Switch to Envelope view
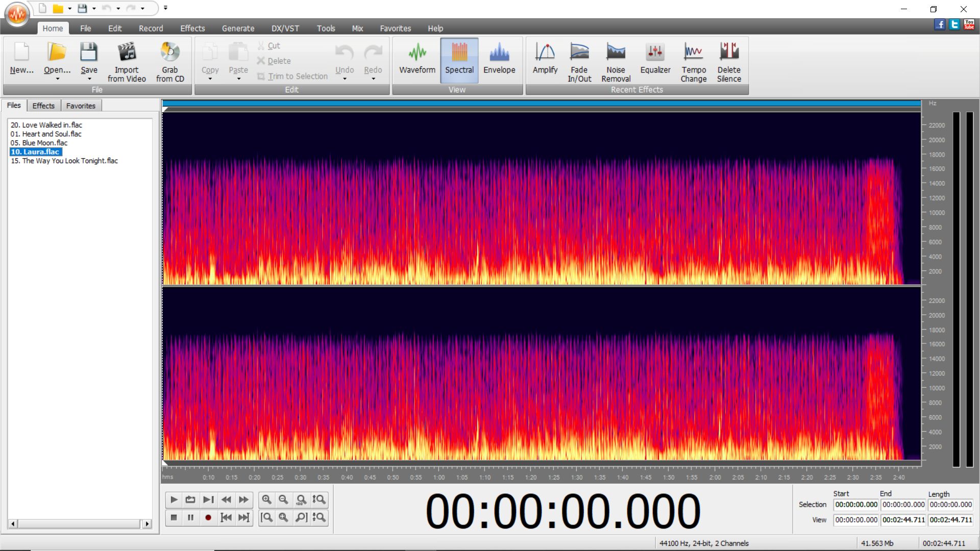Screen dimensions: 980x551 pos(499,59)
